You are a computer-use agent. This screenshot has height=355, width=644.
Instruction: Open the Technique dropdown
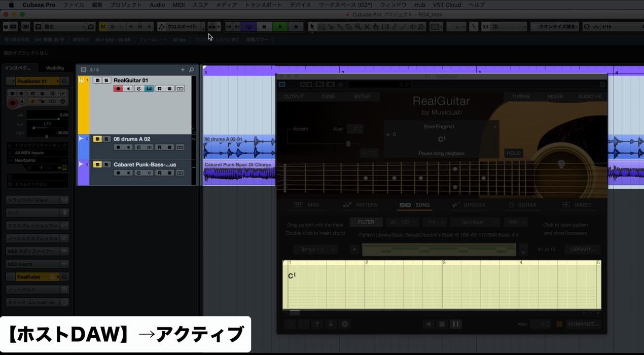point(475,222)
